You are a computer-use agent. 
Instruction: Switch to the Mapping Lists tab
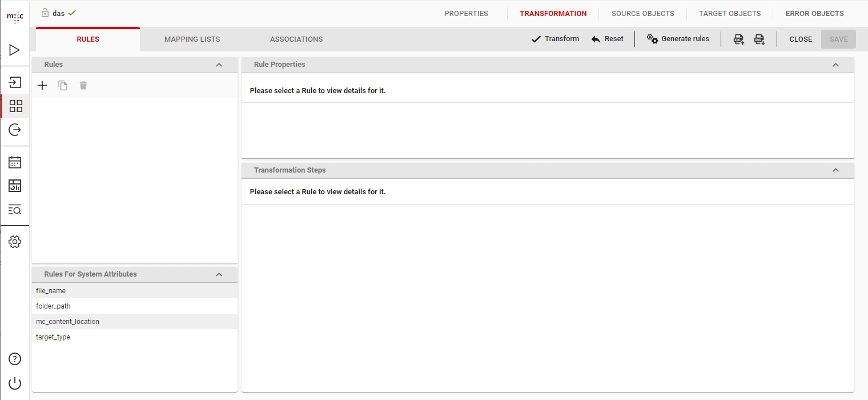point(192,39)
